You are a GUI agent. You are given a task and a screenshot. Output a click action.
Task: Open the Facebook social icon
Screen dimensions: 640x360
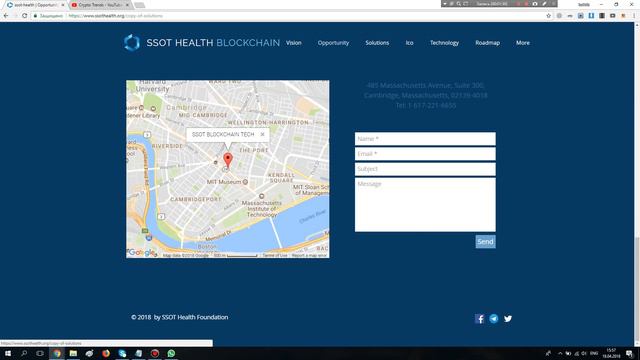tap(480, 319)
